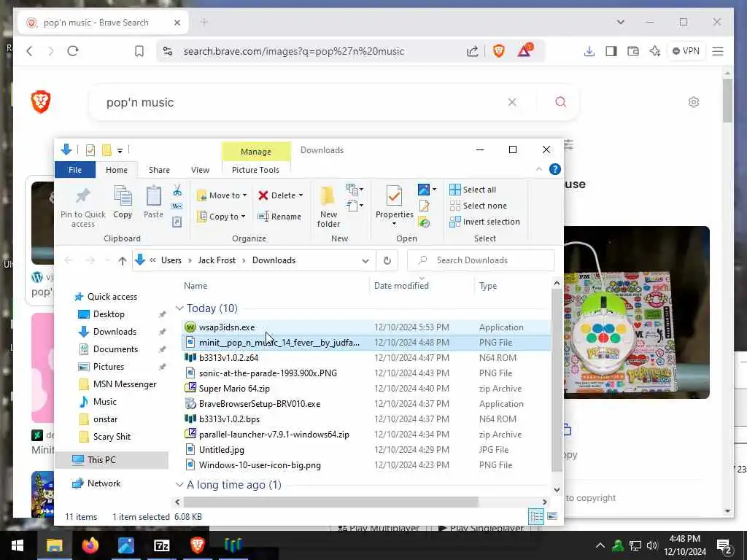747x560 pixels.
Task: Click the bookmark icon beside address bar
Action: coord(139,51)
